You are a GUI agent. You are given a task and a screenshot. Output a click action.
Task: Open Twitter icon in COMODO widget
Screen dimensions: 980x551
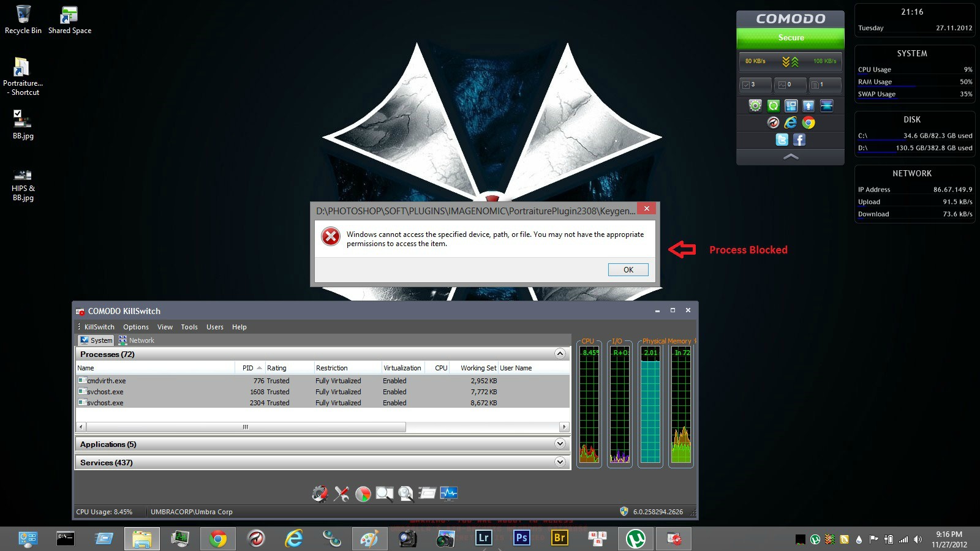pyautogui.click(x=782, y=140)
